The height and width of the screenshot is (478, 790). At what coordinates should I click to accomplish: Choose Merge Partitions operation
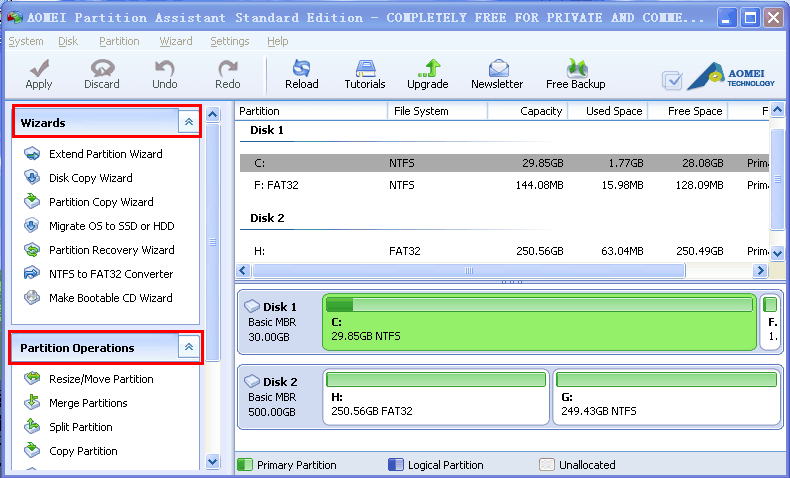88,403
